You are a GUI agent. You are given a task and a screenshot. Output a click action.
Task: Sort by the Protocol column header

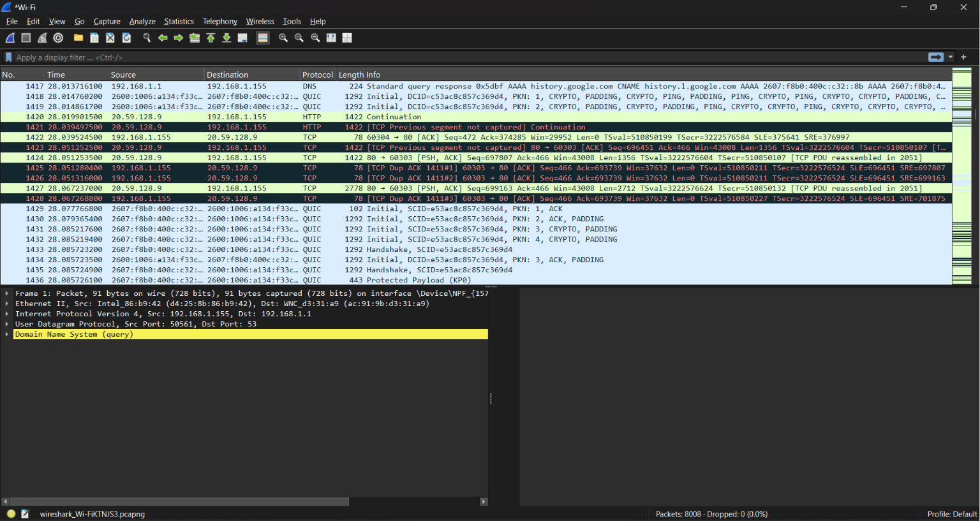[318, 75]
